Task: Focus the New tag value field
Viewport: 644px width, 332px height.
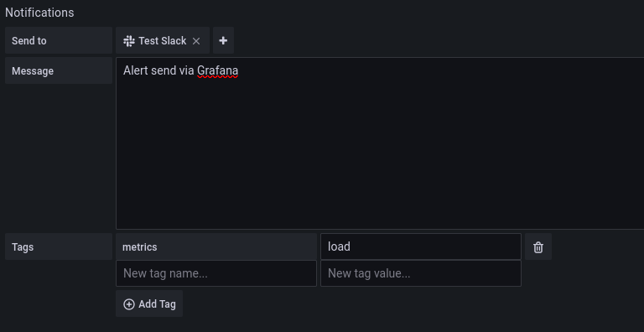Action: (x=421, y=273)
